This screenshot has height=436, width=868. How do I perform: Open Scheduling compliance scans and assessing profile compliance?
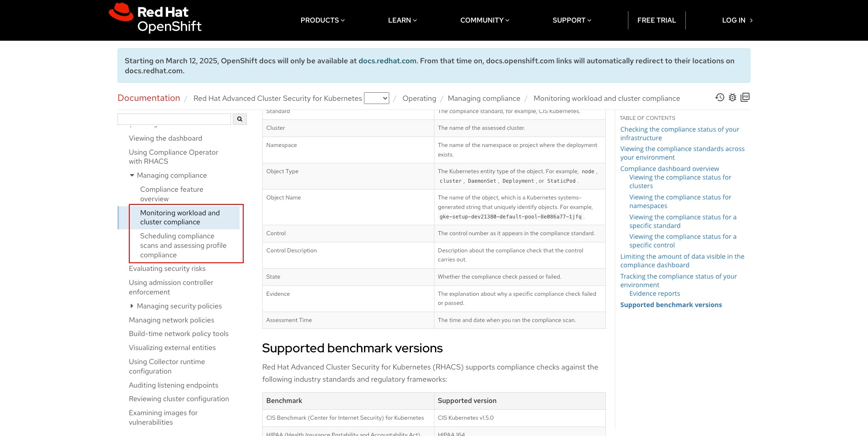click(183, 246)
